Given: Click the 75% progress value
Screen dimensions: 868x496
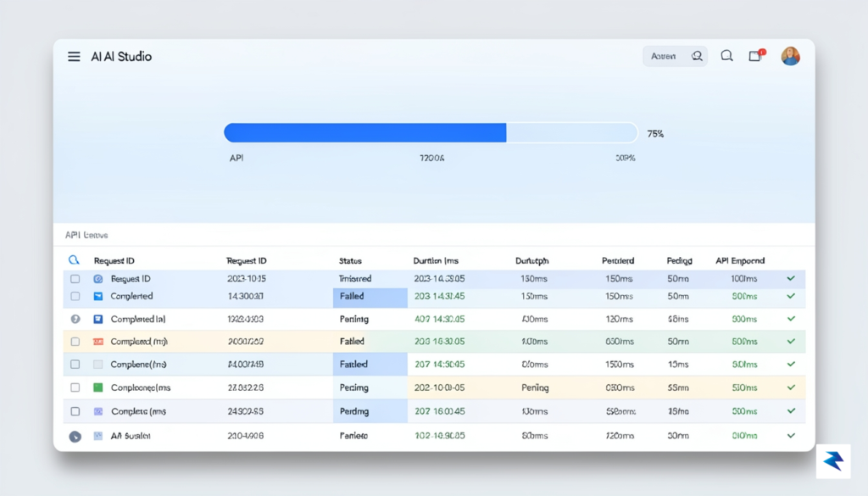Looking at the screenshot, I should (655, 134).
